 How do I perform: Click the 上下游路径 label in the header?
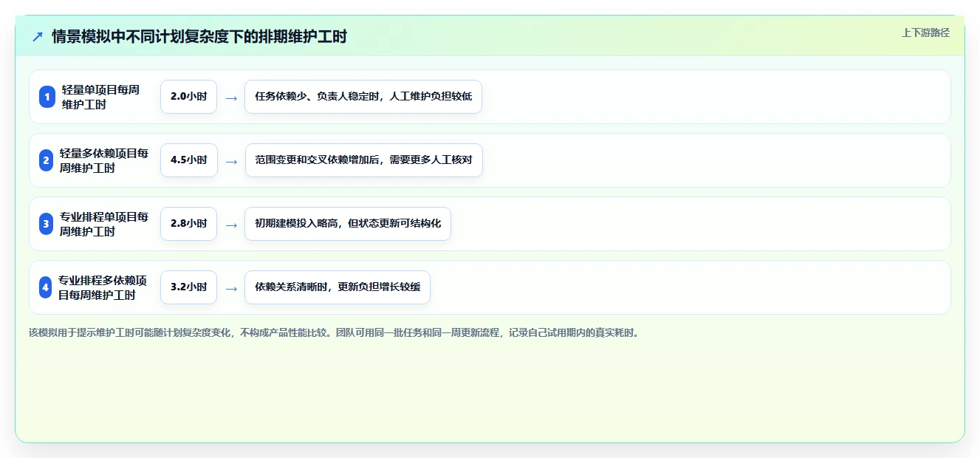point(925,33)
